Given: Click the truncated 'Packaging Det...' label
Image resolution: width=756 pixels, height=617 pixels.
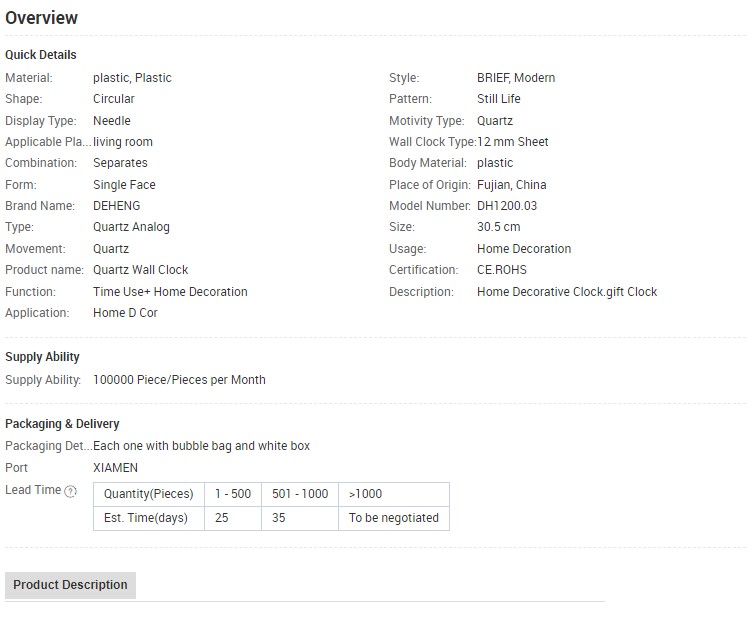Looking at the screenshot, I should click(x=49, y=446).
